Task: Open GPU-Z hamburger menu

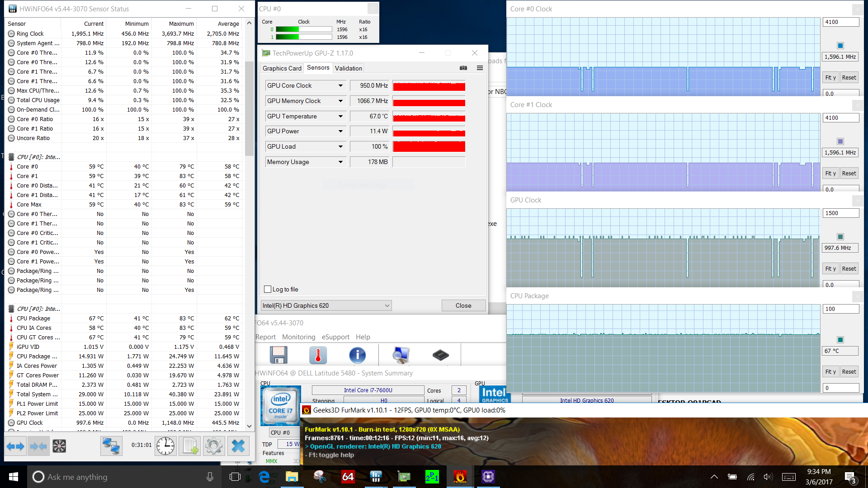Action: click(480, 68)
